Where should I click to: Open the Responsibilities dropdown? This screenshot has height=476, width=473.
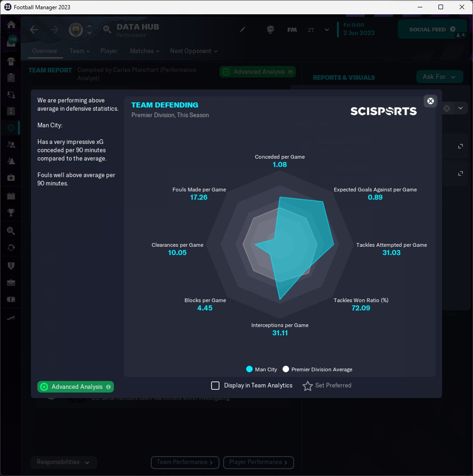[64, 462]
